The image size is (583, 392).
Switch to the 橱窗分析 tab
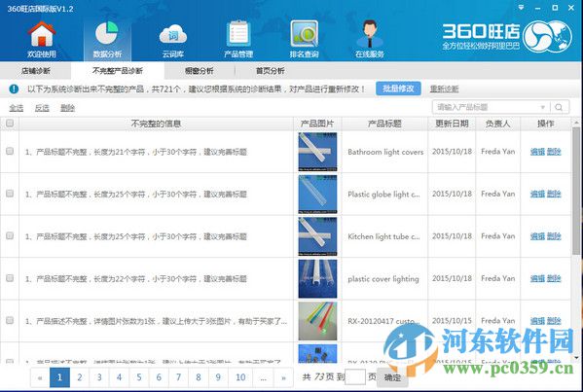tap(200, 71)
